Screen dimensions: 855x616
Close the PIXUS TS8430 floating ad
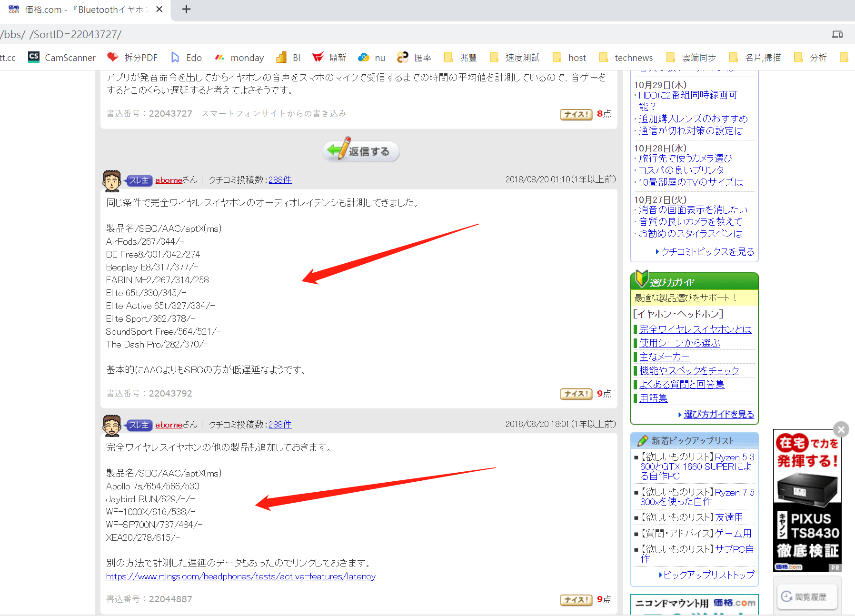pyautogui.click(x=841, y=429)
